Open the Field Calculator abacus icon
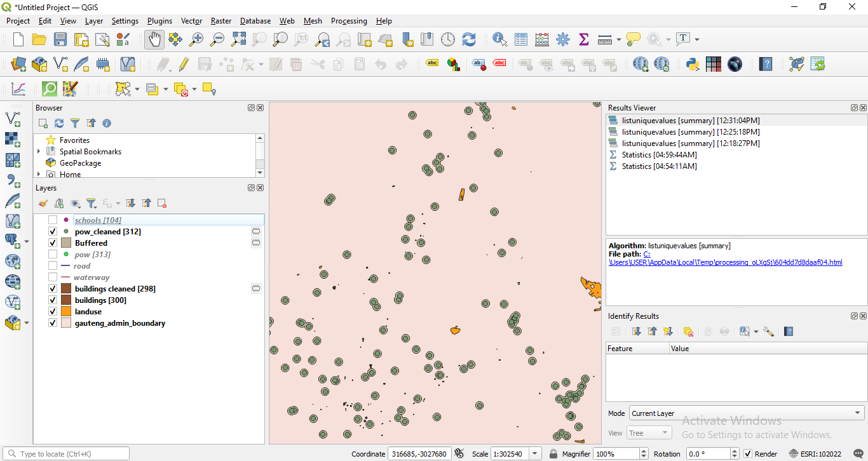The image size is (868, 461). [x=542, y=39]
